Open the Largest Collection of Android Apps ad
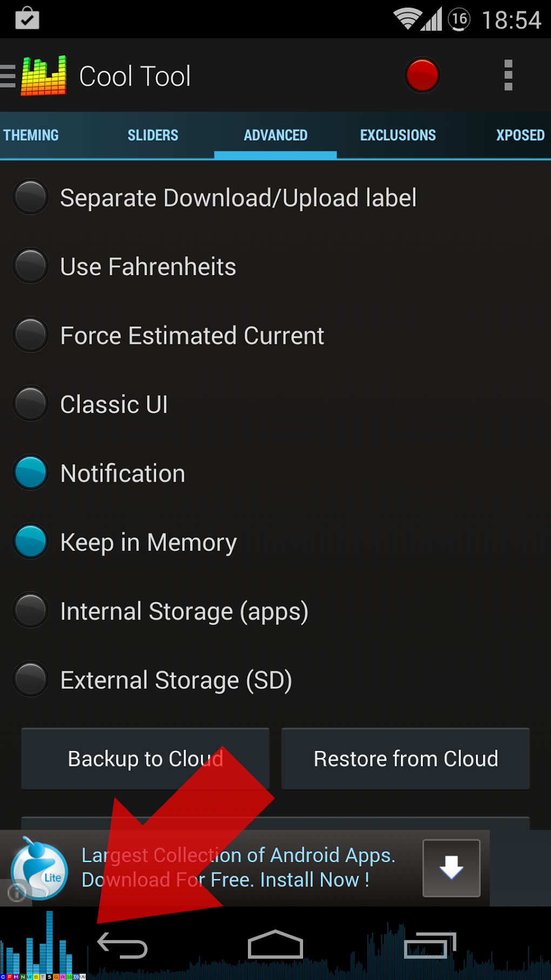 239,868
